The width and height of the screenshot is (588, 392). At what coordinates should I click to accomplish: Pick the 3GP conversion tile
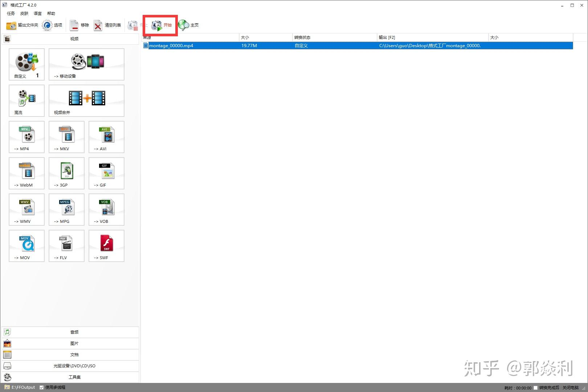pyautogui.click(x=66, y=173)
